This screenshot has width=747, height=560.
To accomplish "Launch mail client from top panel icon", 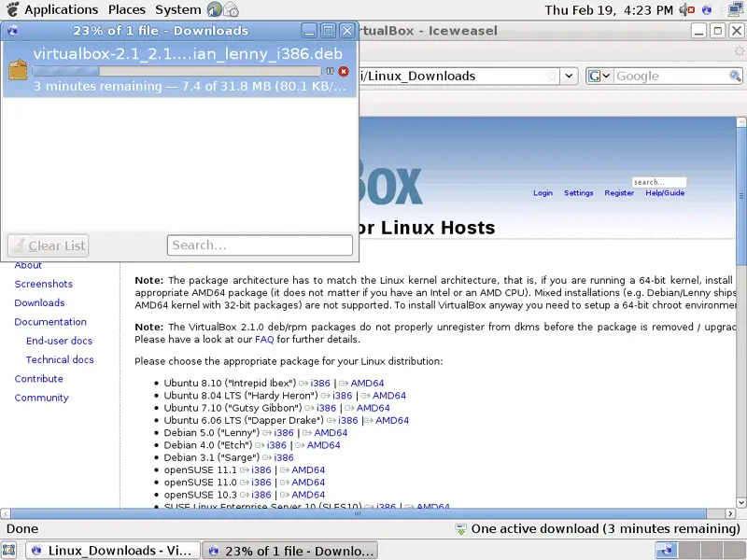I will point(231,9).
